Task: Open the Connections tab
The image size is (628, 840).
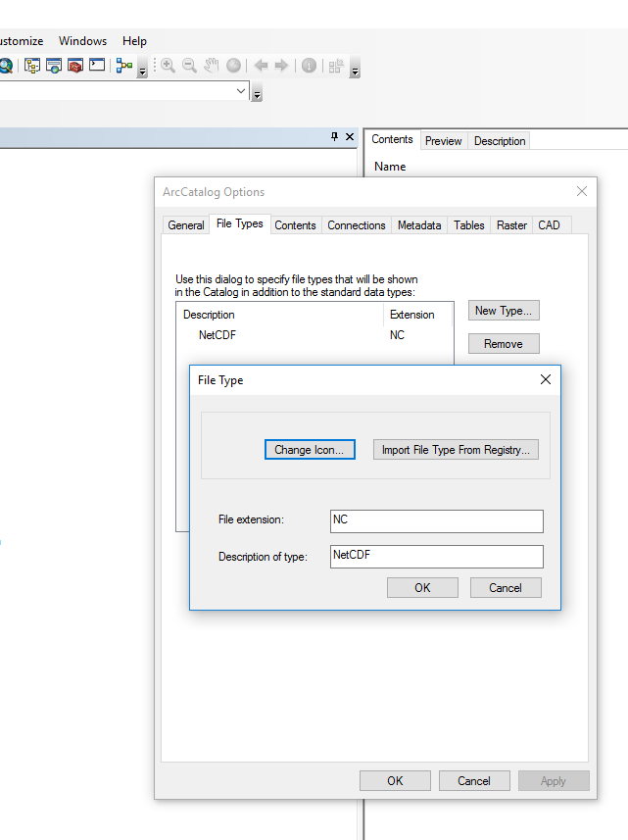Action: click(x=356, y=225)
